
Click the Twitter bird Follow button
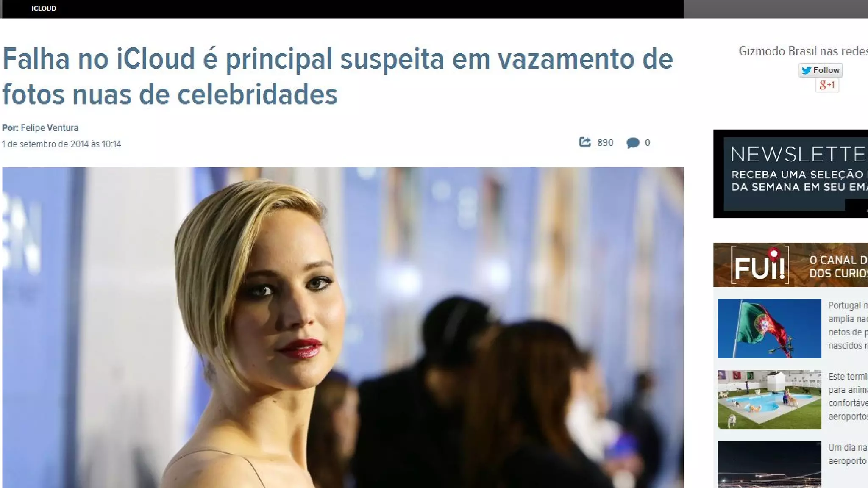821,70
